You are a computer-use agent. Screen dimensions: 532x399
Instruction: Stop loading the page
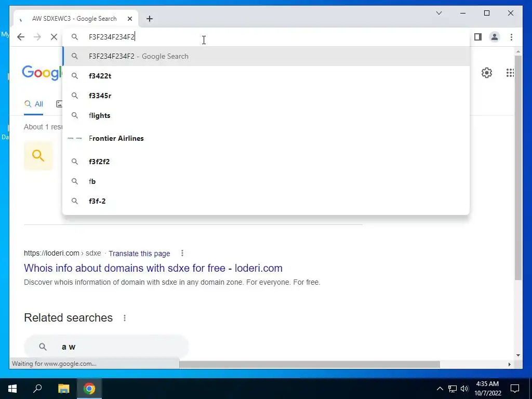54,37
